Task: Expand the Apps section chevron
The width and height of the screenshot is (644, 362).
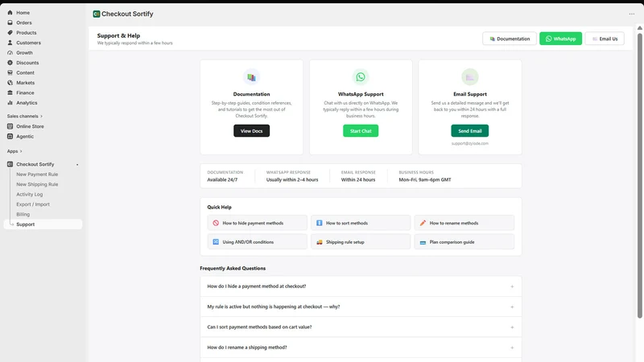Action: 21,151
